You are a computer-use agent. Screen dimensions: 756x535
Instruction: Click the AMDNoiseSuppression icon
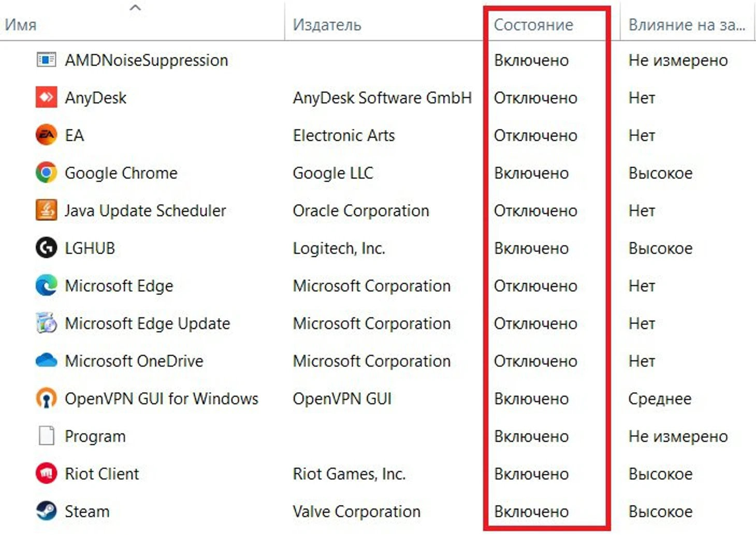click(46, 60)
